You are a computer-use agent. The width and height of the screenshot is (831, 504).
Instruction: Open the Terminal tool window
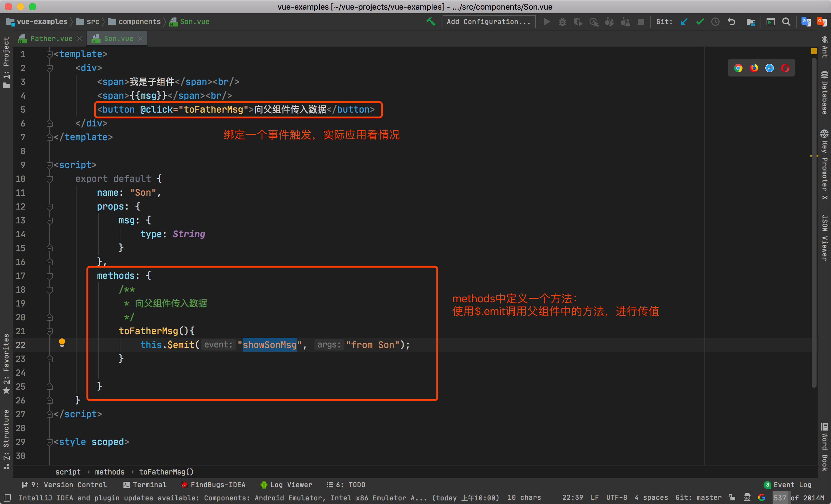145,485
